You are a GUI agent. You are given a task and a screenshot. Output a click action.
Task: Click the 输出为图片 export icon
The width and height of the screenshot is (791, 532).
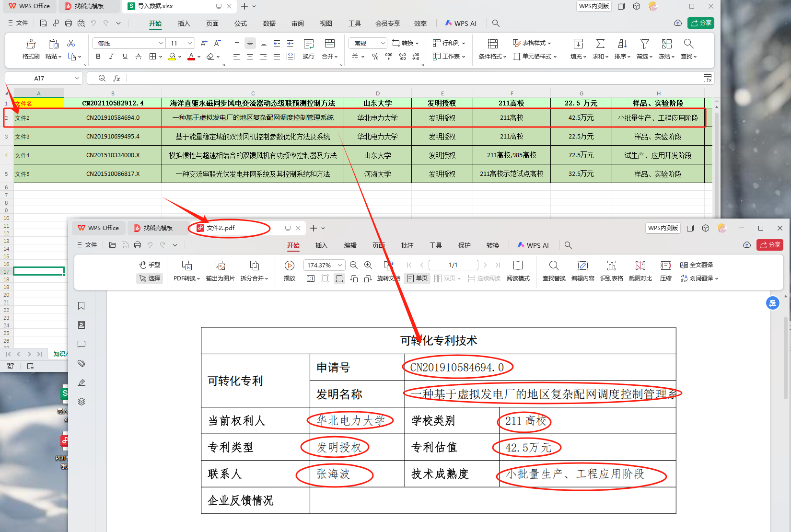[220, 266]
